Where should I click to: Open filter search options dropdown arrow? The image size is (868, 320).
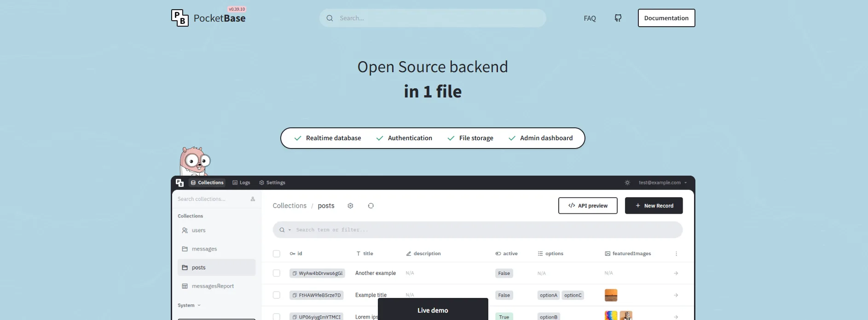[289, 230]
